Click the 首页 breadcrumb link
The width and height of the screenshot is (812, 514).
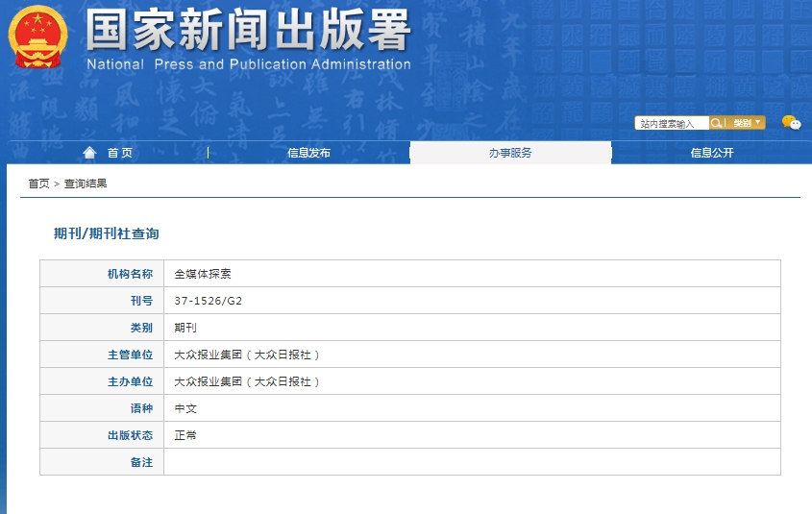(x=38, y=184)
